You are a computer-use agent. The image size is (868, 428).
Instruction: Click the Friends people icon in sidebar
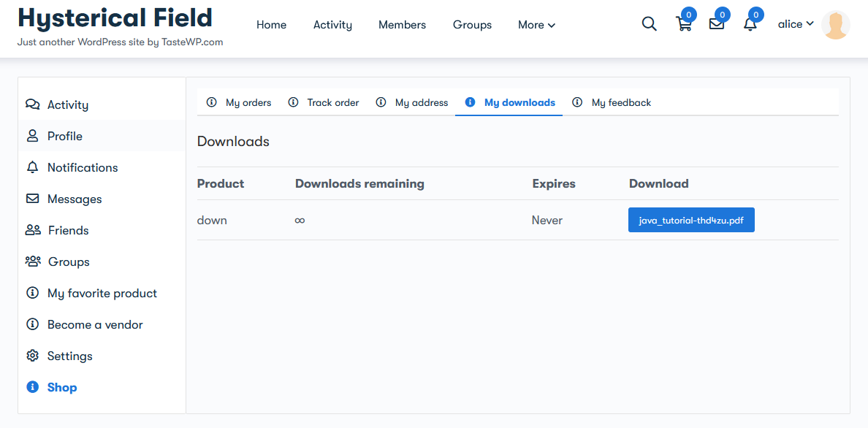(33, 230)
